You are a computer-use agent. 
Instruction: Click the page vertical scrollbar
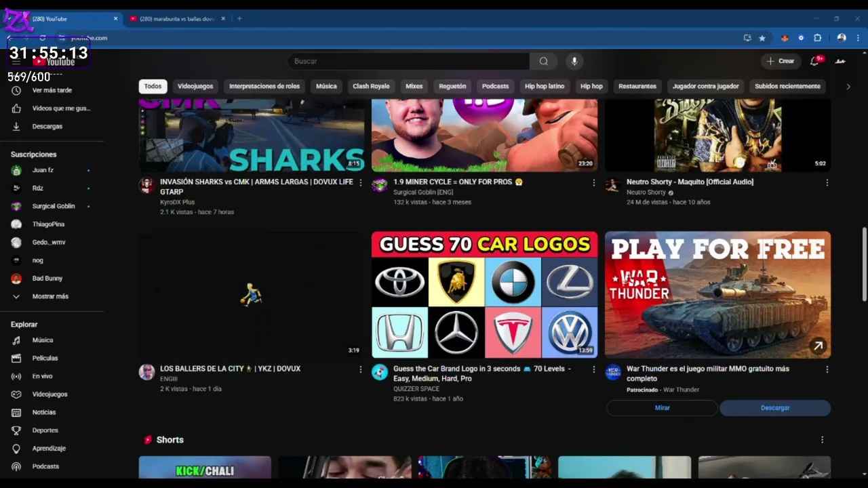coord(864,264)
